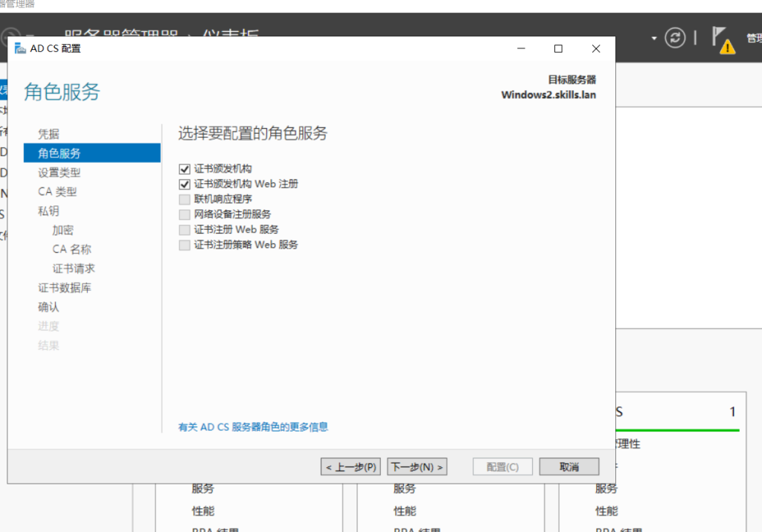This screenshot has height=532, width=762.
Task: Open 有关 AD CS 服务器角色的更多信息 link
Action: 253,427
